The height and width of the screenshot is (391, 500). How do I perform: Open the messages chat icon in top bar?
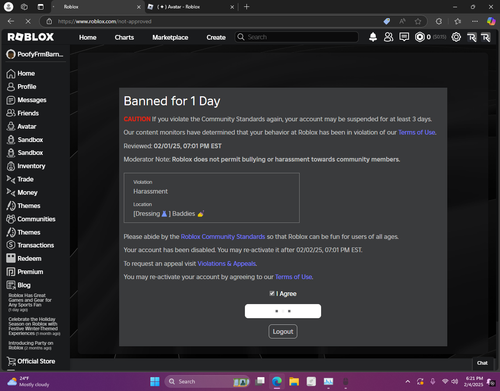coord(404,37)
